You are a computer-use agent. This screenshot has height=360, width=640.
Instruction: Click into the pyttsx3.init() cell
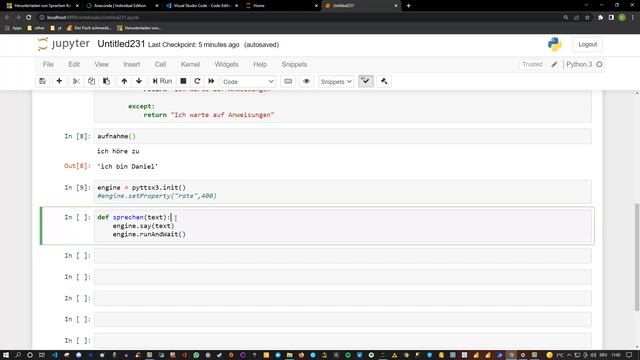click(342, 192)
